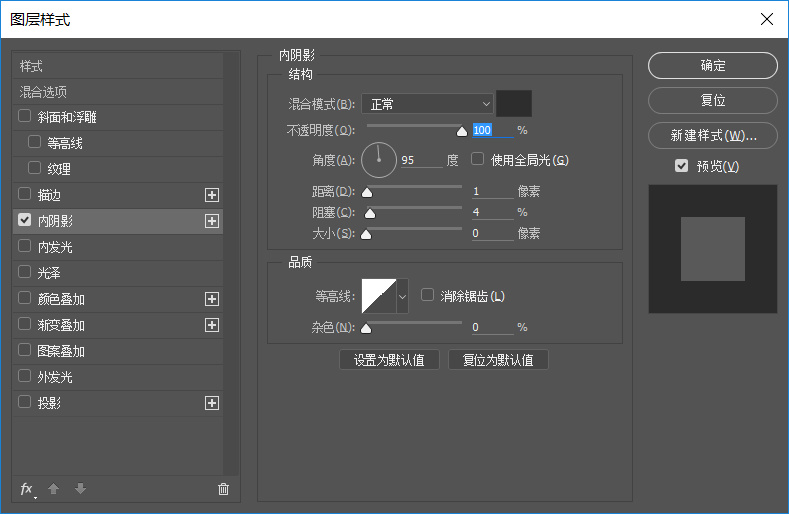Click the 确定 button
The width and height of the screenshot is (789, 514).
tap(712, 66)
